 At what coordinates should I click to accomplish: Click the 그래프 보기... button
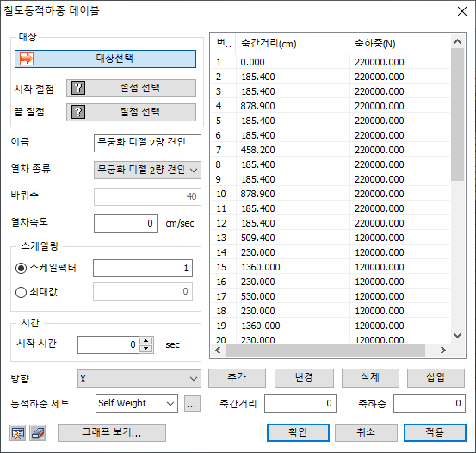[112, 432]
